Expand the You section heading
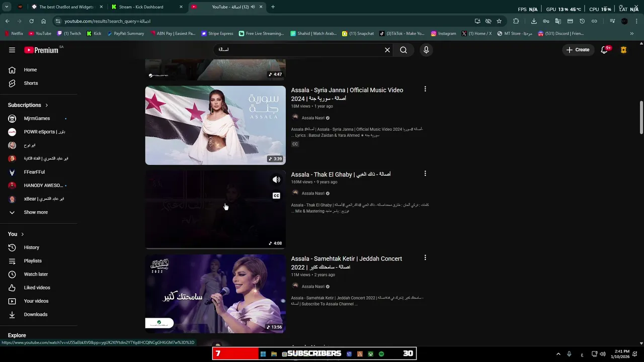 (x=16, y=234)
